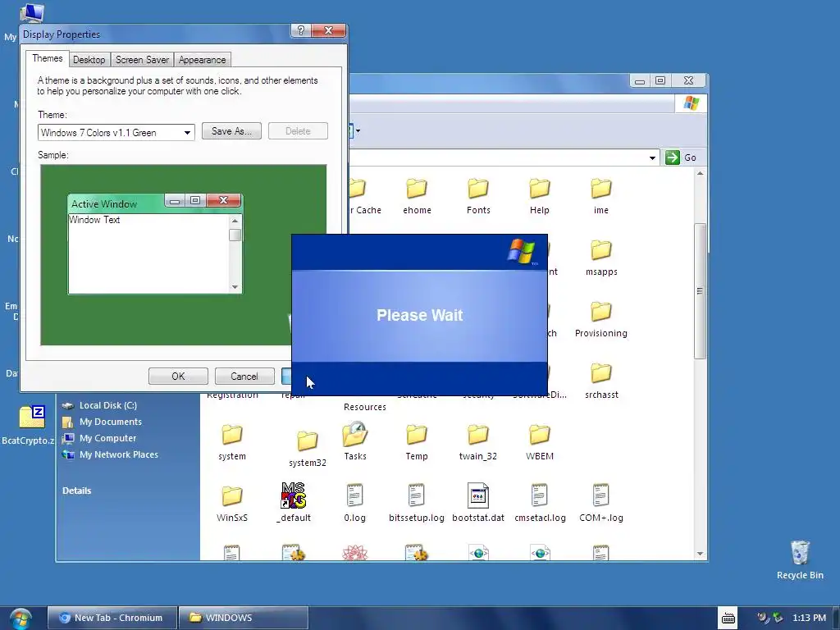Screen dimensions: 840x630
Task: Select the COM+.log file
Action: tap(601, 504)
